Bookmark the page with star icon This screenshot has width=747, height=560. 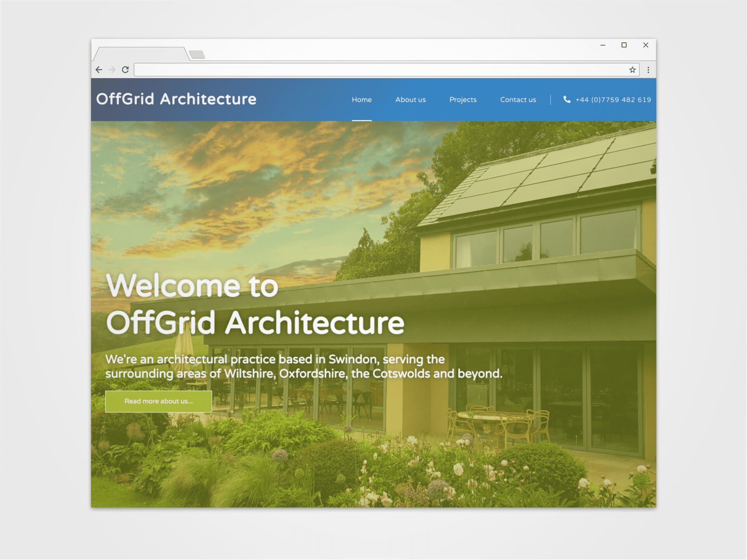632,70
